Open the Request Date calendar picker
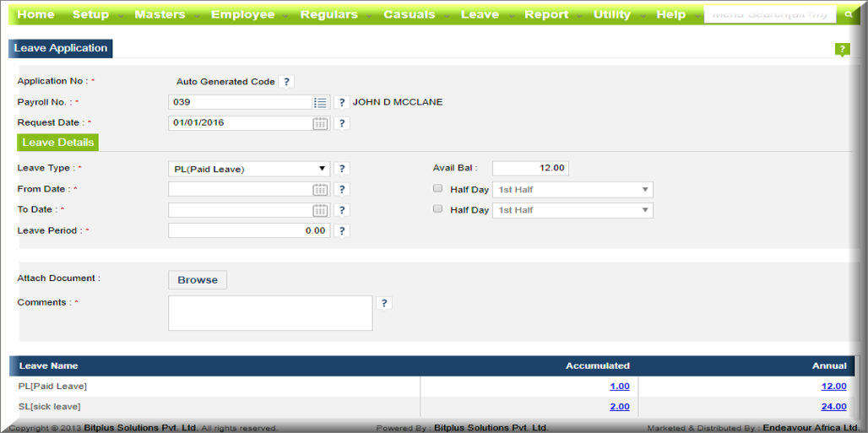 tap(320, 123)
